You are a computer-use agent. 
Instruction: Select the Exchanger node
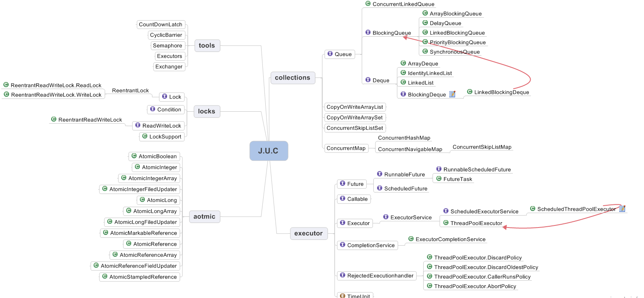(169, 66)
